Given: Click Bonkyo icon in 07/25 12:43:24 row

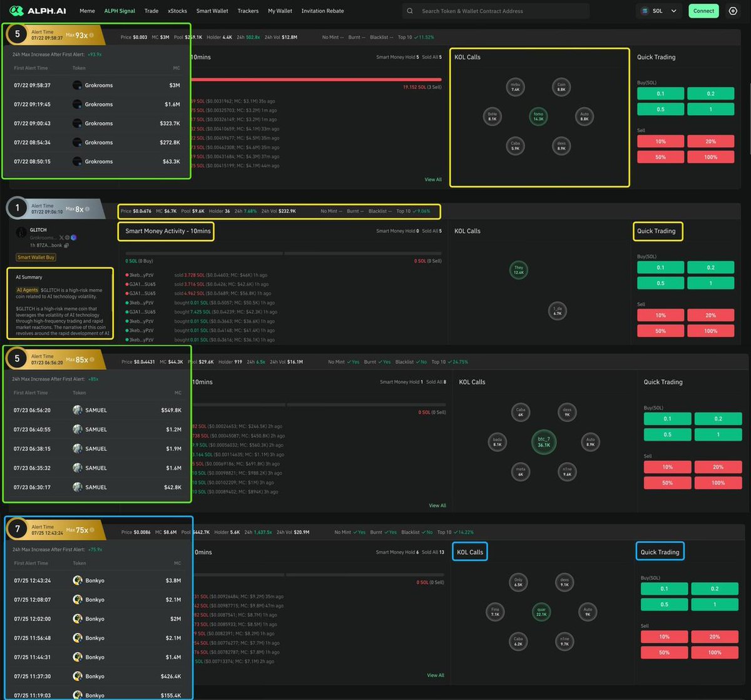Looking at the screenshot, I should (78, 580).
